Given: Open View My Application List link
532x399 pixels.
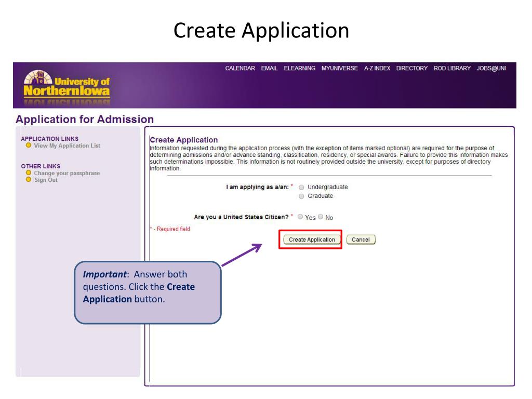Looking at the screenshot, I should coord(67,145).
